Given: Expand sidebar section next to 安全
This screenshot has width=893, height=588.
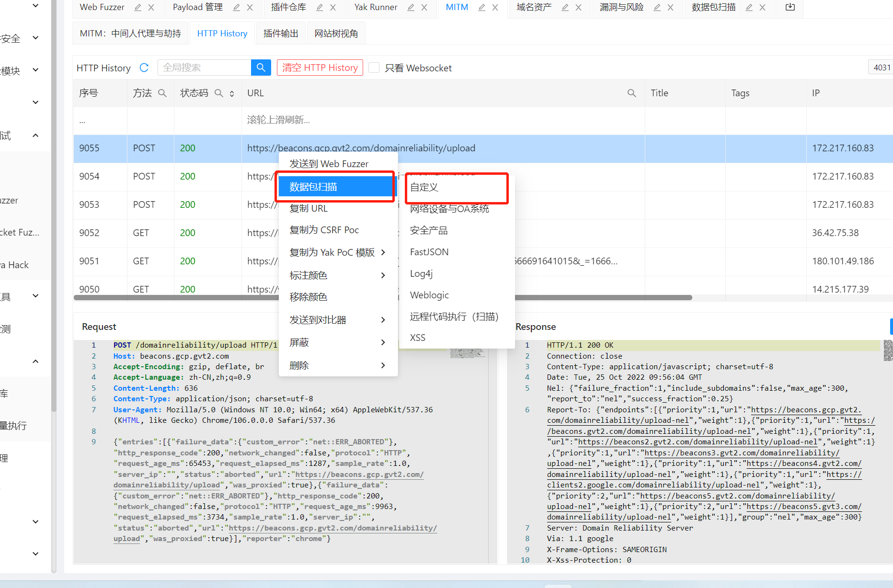Looking at the screenshot, I should tap(35, 37).
